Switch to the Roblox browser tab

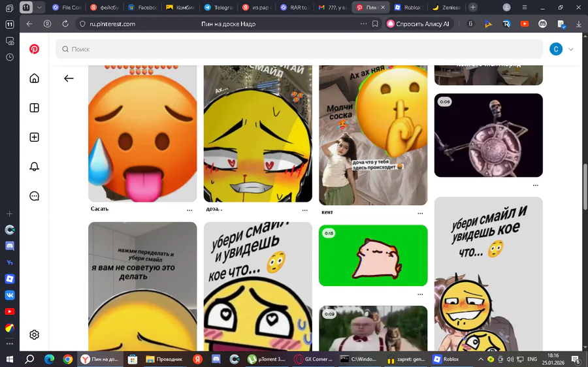point(408,7)
